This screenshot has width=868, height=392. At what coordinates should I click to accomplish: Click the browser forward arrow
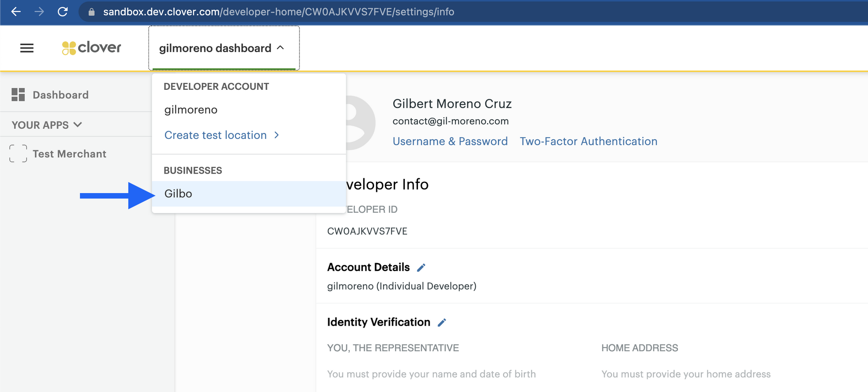[39, 12]
